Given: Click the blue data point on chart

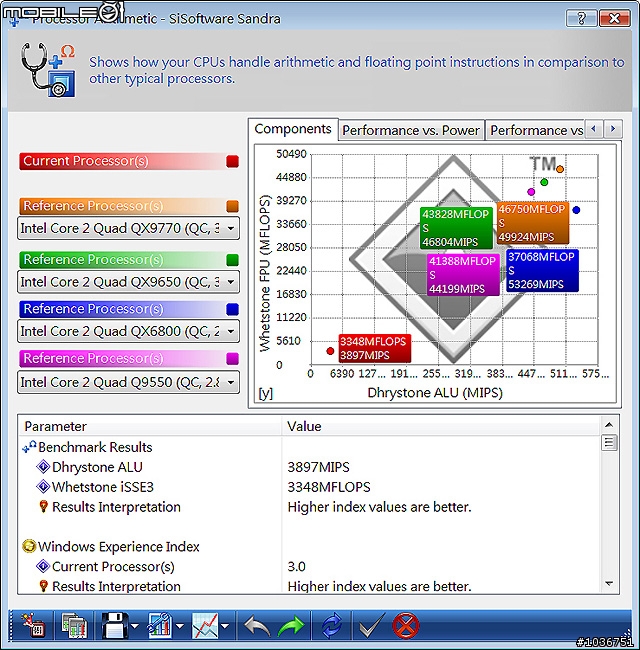Looking at the screenshot, I should click(x=576, y=210).
